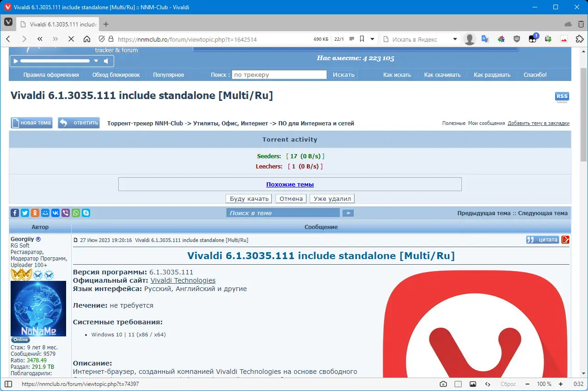
Task: Click the uBlock shield extension icon
Action: 517,39
